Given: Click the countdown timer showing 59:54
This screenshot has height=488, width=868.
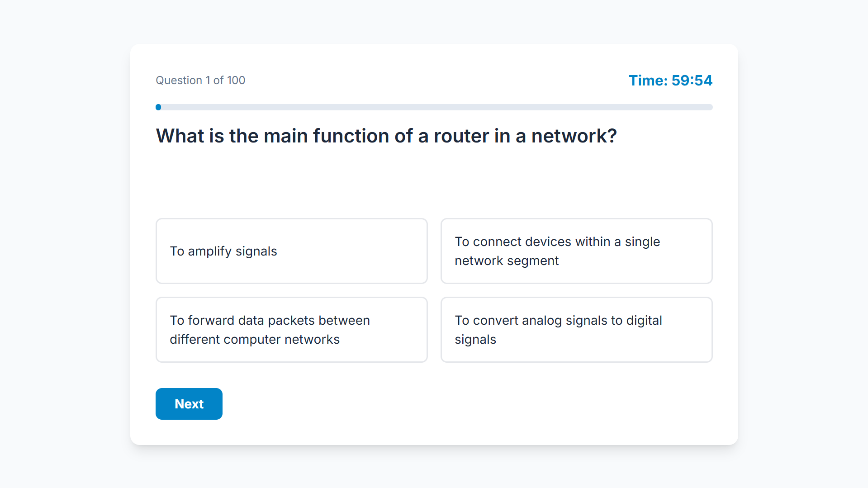Looking at the screenshot, I should point(692,81).
